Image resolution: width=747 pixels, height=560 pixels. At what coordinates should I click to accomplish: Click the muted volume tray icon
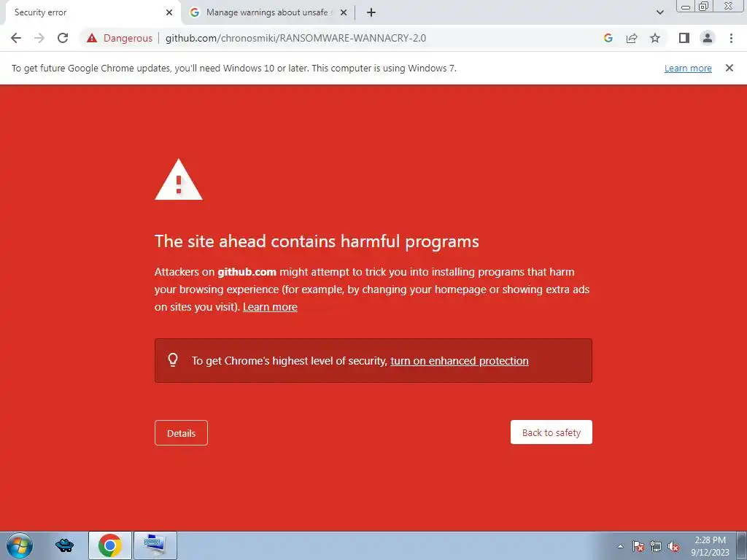tap(673, 546)
